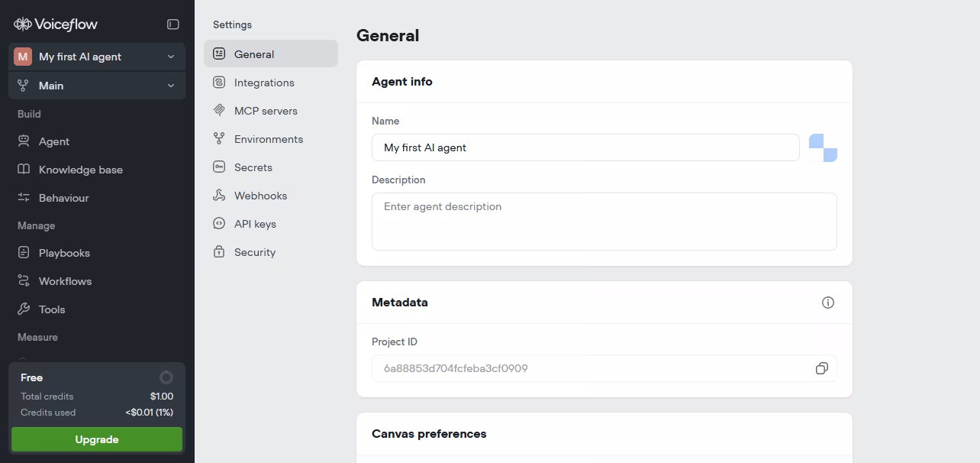Open API keys settings

pos(271,224)
